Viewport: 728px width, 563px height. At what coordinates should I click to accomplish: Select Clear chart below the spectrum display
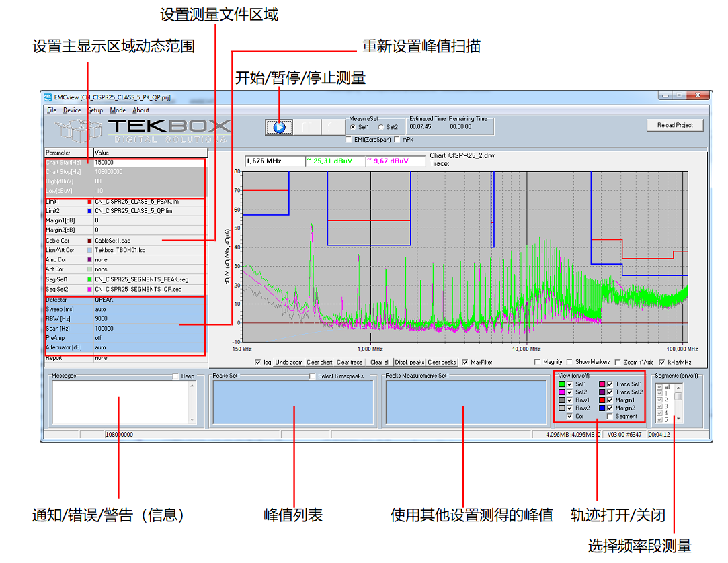(x=319, y=361)
